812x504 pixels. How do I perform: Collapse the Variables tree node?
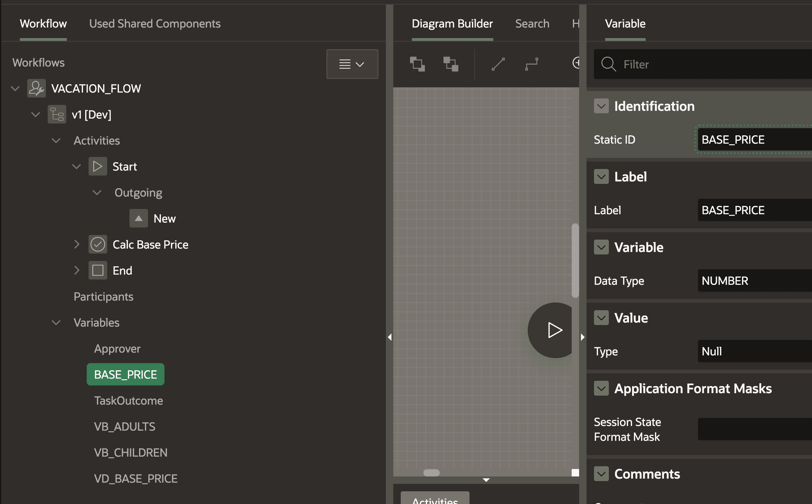pyautogui.click(x=56, y=322)
